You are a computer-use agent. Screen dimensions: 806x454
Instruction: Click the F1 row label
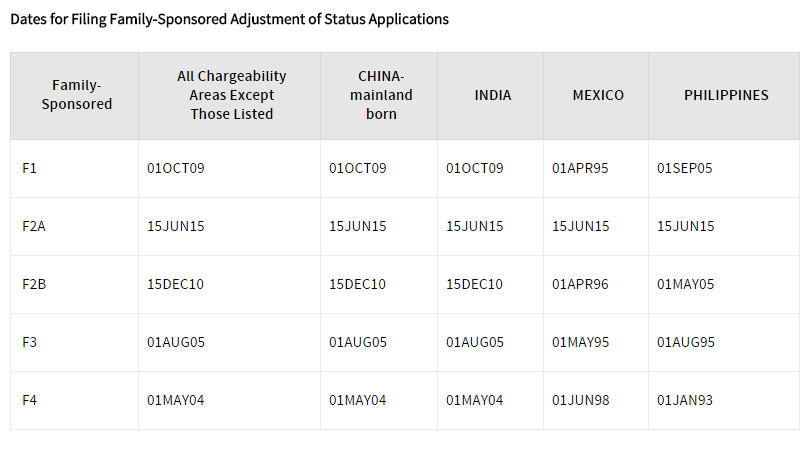(x=29, y=168)
